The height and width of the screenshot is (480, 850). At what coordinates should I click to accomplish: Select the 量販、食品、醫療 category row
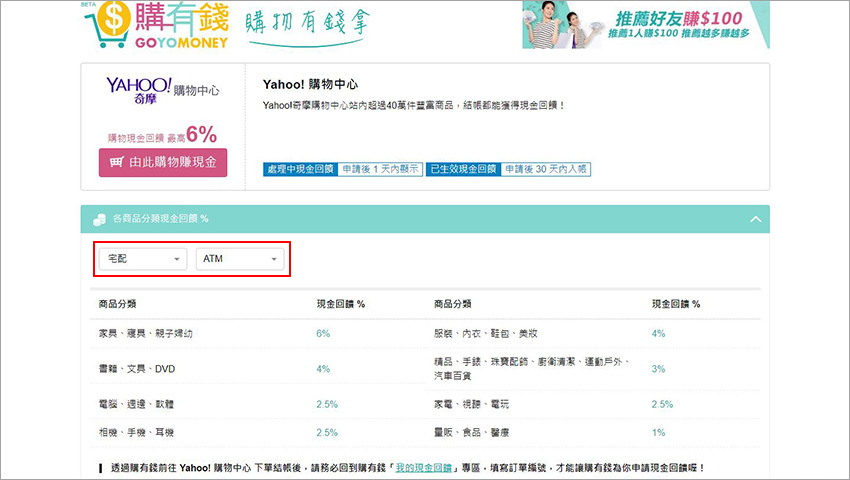593,432
